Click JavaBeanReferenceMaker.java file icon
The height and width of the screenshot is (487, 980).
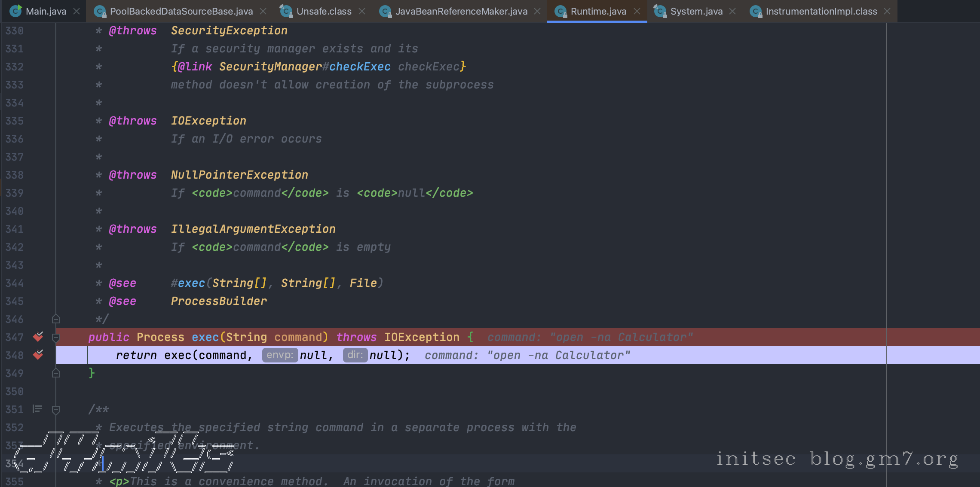click(x=385, y=11)
